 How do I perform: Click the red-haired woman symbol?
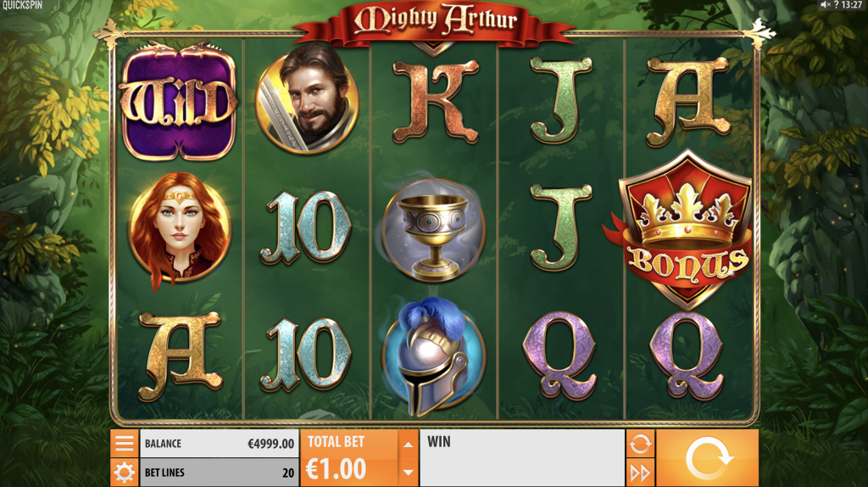178,228
